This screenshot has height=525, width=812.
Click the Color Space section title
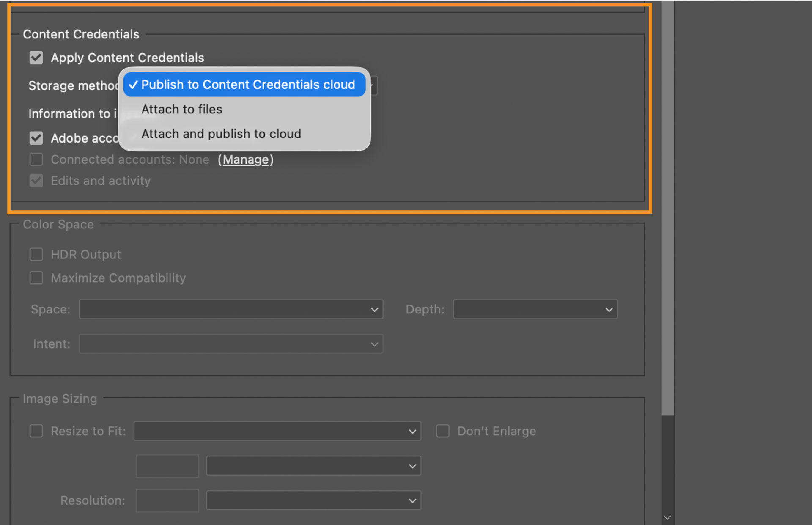coord(58,224)
